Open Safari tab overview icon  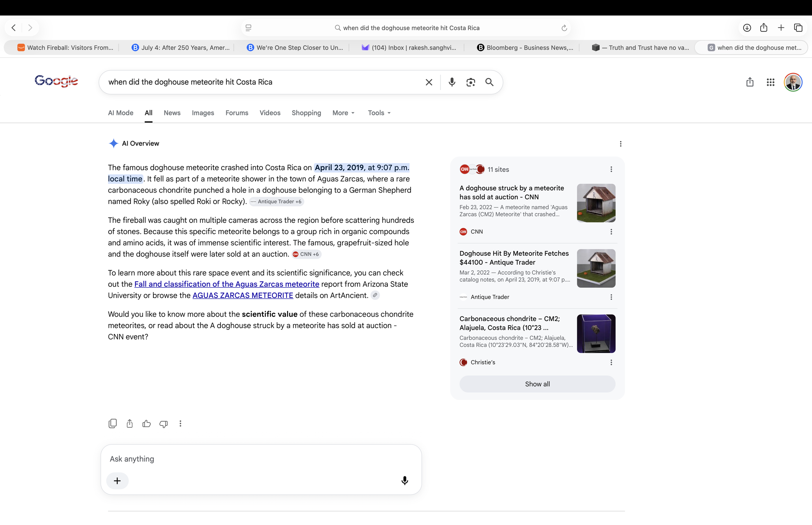click(x=798, y=28)
